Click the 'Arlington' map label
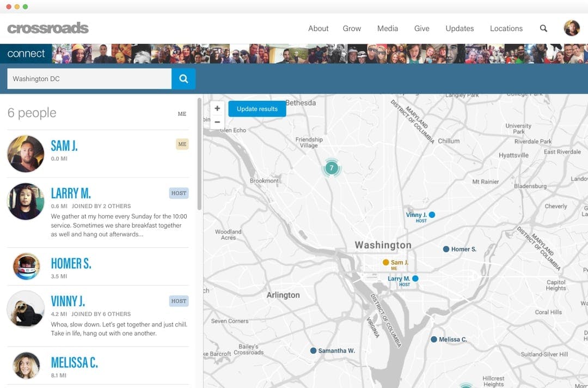 283,295
